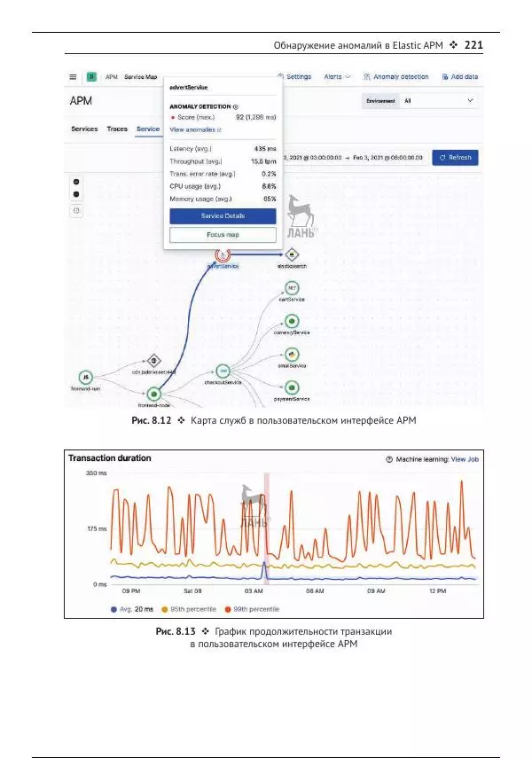This screenshot has width=532, height=758.
Task: Toggle the Avg. series in legend
Action: [x=130, y=609]
